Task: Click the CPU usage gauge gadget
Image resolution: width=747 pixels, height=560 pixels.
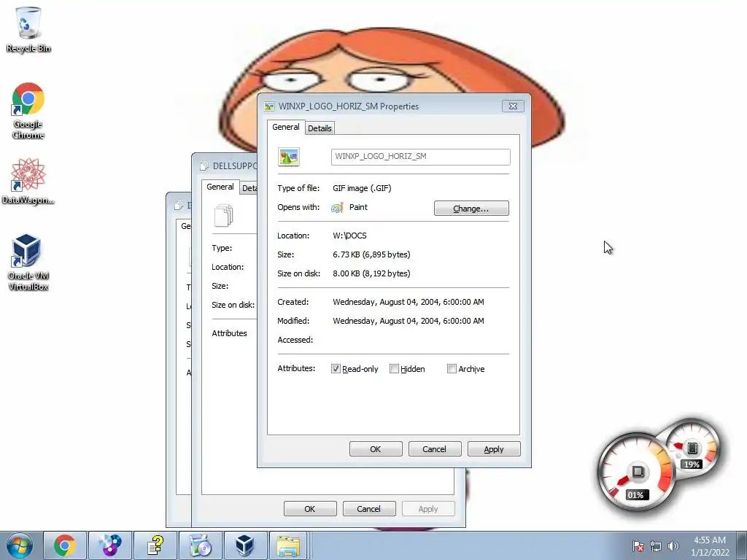Action: tap(635, 471)
